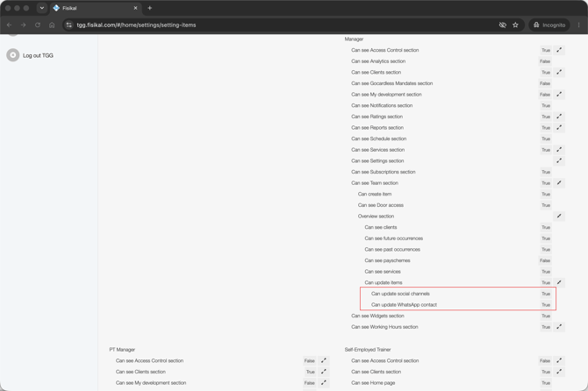The height and width of the screenshot is (391, 588).
Task: Open a new browser tab
Action: pos(149,8)
